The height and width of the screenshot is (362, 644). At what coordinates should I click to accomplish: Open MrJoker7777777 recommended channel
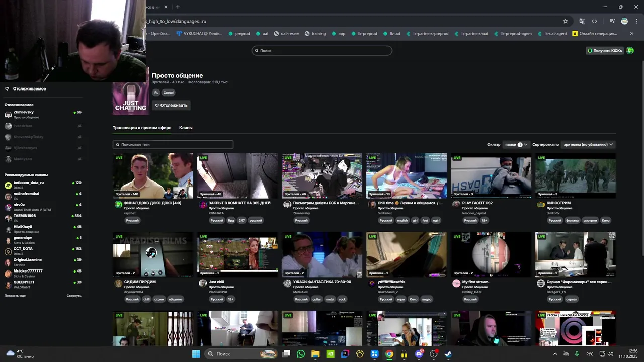43,273
